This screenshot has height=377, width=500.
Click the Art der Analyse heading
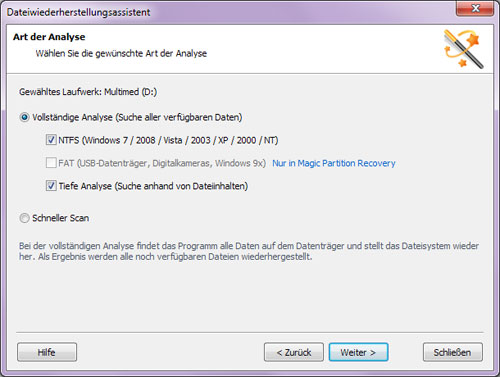tap(49, 37)
